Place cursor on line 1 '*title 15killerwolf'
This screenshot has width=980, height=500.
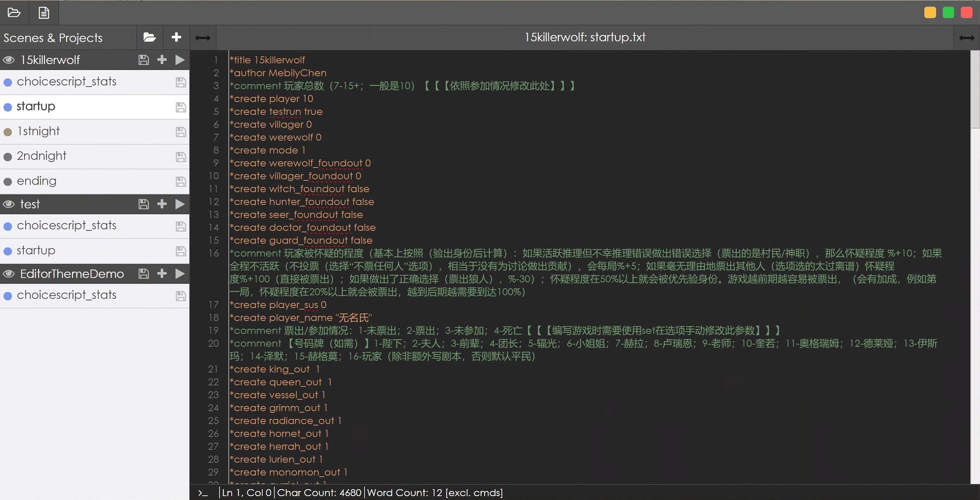pos(267,60)
